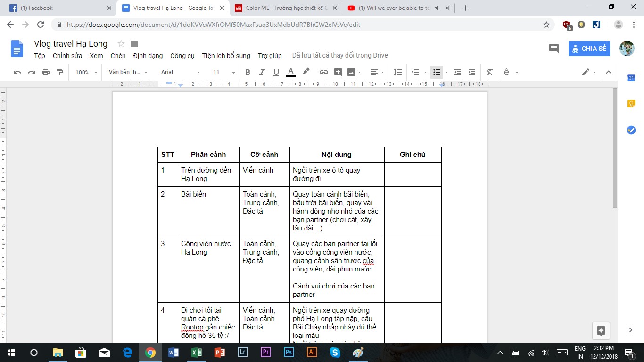644x362 pixels.
Task: Select the Paint format roller icon
Action: [60, 72]
